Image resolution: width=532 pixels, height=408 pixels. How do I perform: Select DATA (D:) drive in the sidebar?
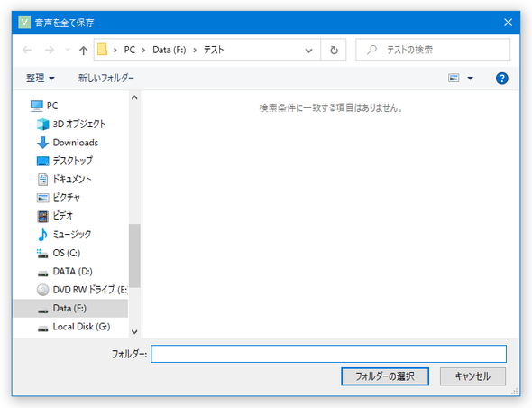tap(73, 271)
